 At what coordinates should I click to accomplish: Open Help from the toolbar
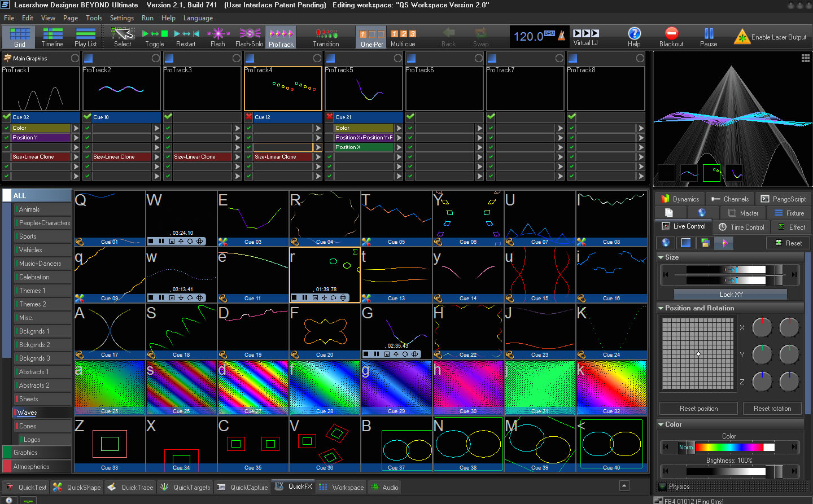(634, 37)
